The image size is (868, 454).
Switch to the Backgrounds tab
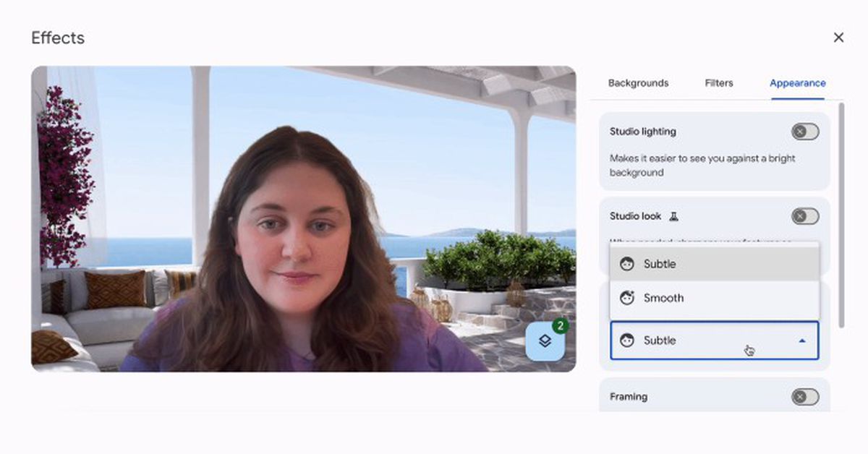point(639,82)
